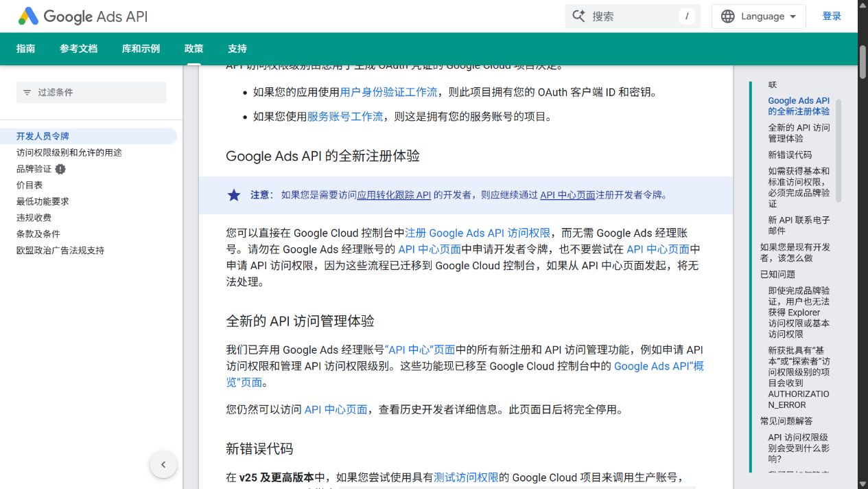The width and height of the screenshot is (868, 489).
Task: Jump to 如果您是现有开发者，该怎么做 in contents
Action: click(795, 253)
